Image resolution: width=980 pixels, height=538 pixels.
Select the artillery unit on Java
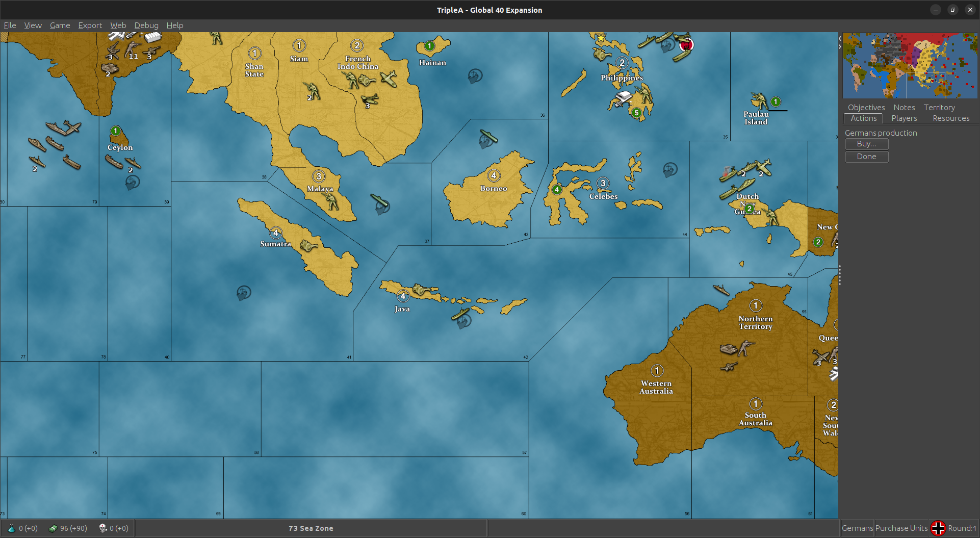(421, 290)
